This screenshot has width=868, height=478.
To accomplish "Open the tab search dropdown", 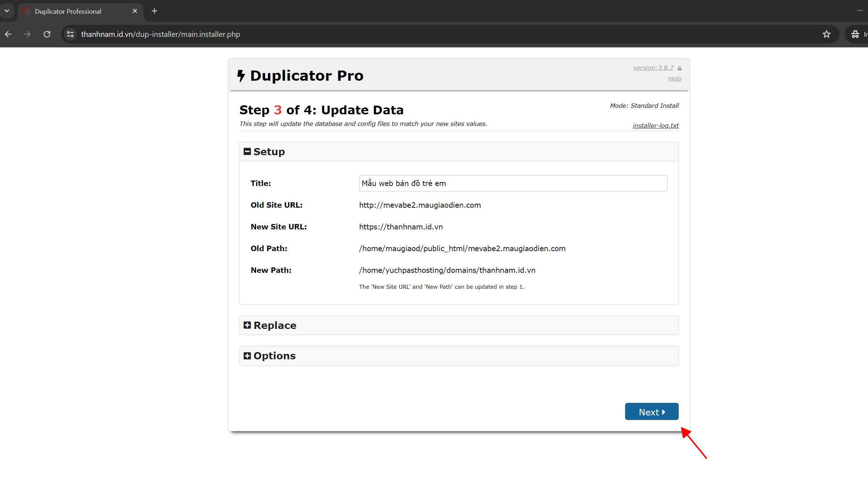I will coord(7,11).
